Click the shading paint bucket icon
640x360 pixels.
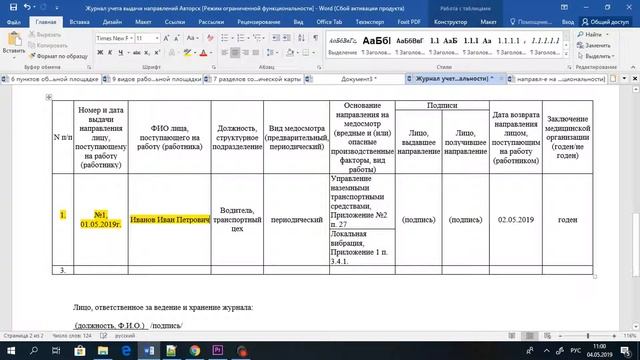(x=290, y=53)
